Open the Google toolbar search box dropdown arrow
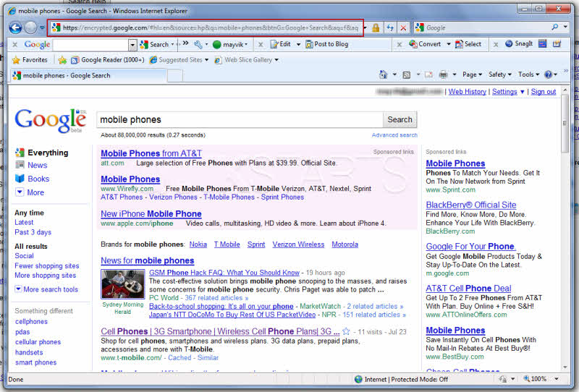The image size is (579, 392). [x=132, y=45]
